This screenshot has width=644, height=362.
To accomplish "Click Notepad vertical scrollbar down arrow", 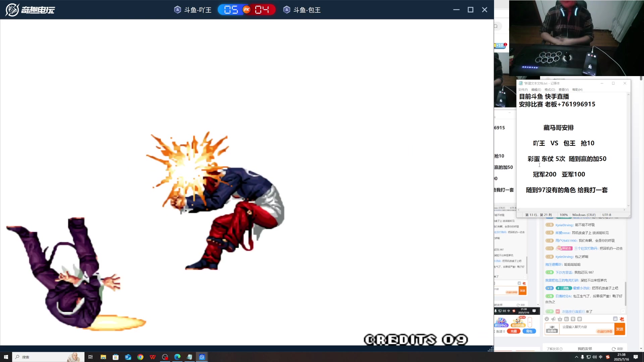I will point(628,205).
